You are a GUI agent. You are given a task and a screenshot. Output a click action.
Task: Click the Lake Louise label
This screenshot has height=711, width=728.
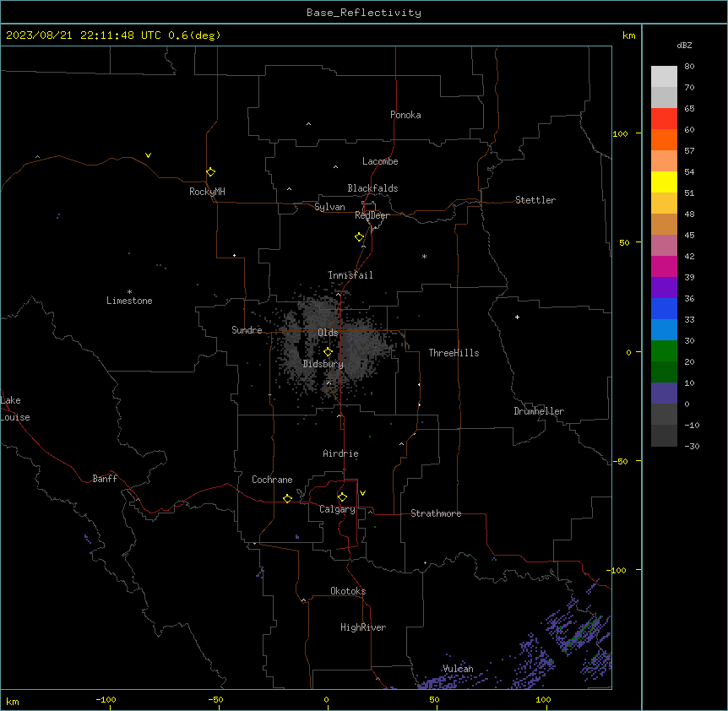pyautogui.click(x=15, y=409)
